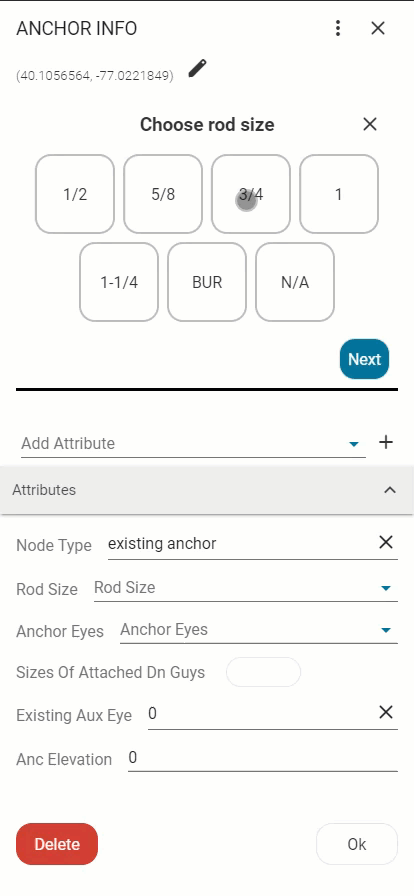Click the plus icon to add attribute
The height and width of the screenshot is (896, 414).
click(x=386, y=442)
